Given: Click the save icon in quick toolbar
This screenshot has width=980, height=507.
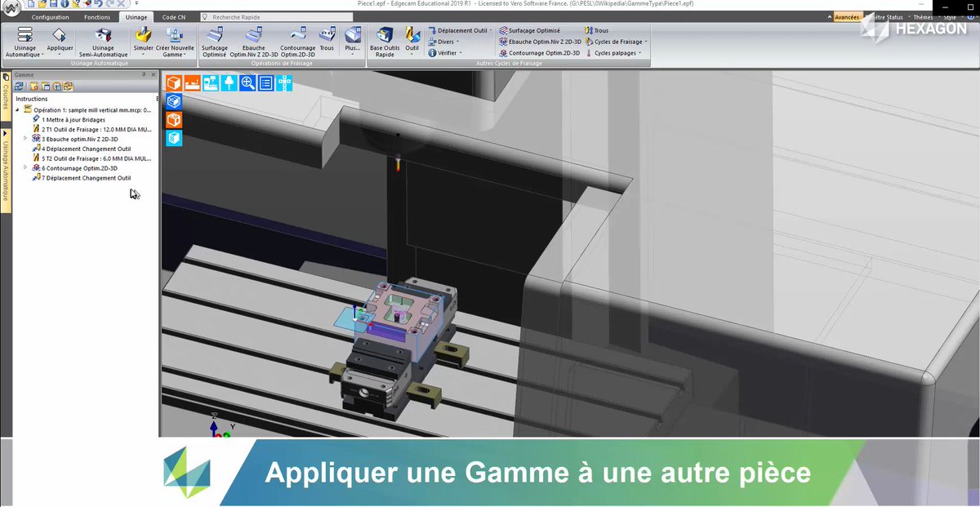Looking at the screenshot, I should (x=53, y=4).
